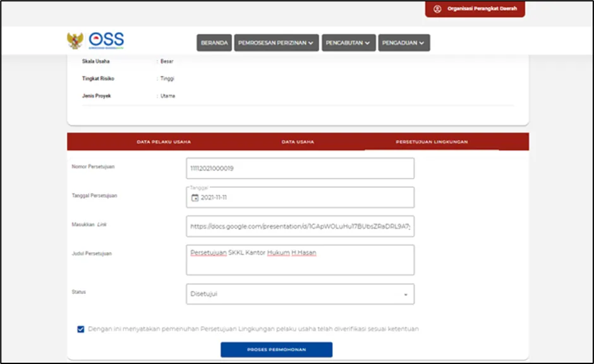Click the user profile icon at top right

point(437,9)
